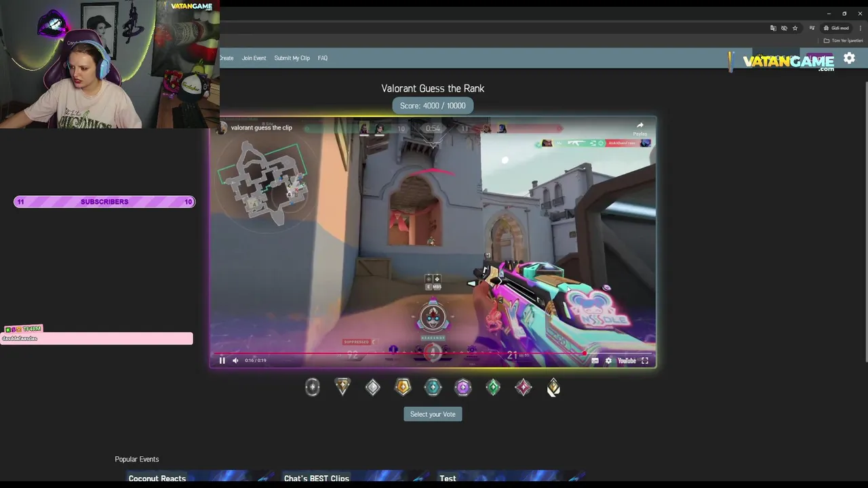868x488 pixels.
Task: Click the Subscribers goal bar overlay
Action: tap(104, 201)
